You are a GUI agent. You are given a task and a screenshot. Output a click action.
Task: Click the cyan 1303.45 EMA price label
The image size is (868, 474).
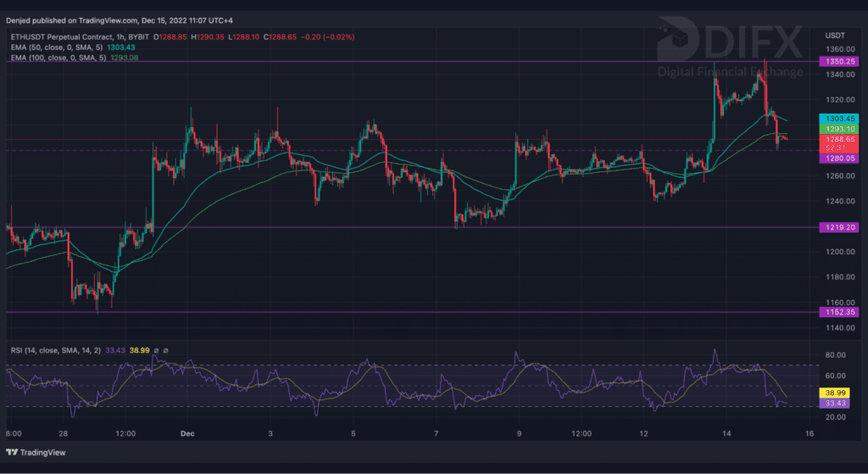click(x=838, y=119)
